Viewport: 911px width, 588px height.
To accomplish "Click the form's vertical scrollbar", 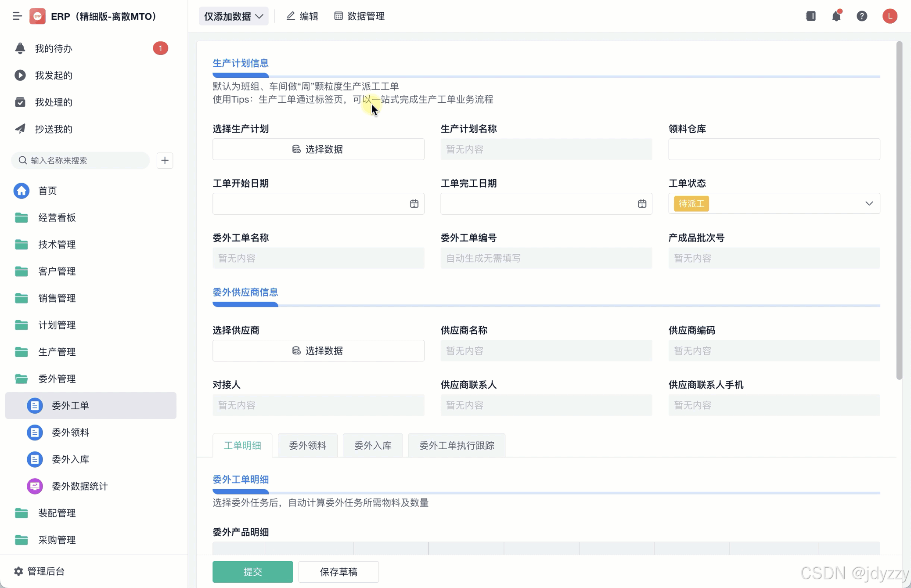I will pos(899,211).
